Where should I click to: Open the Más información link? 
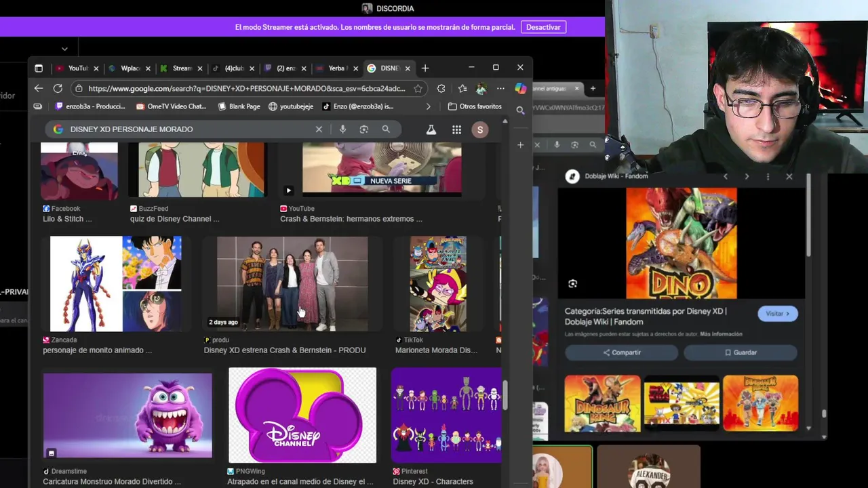(721, 334)
